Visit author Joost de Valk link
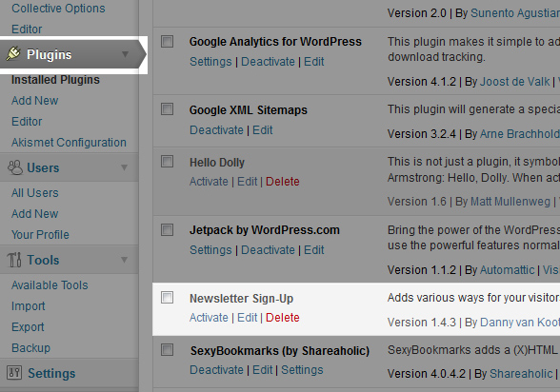 pos(514,82)
